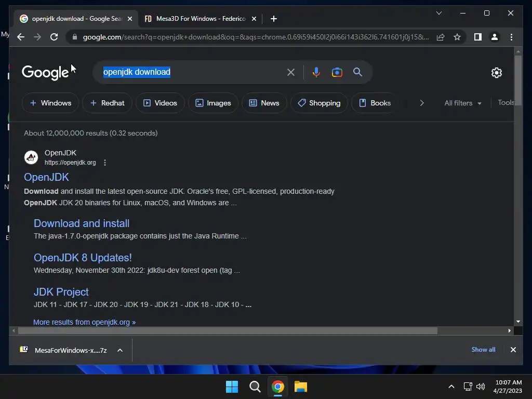
Task: Submit search with magnifier icon
Action: 357,72
